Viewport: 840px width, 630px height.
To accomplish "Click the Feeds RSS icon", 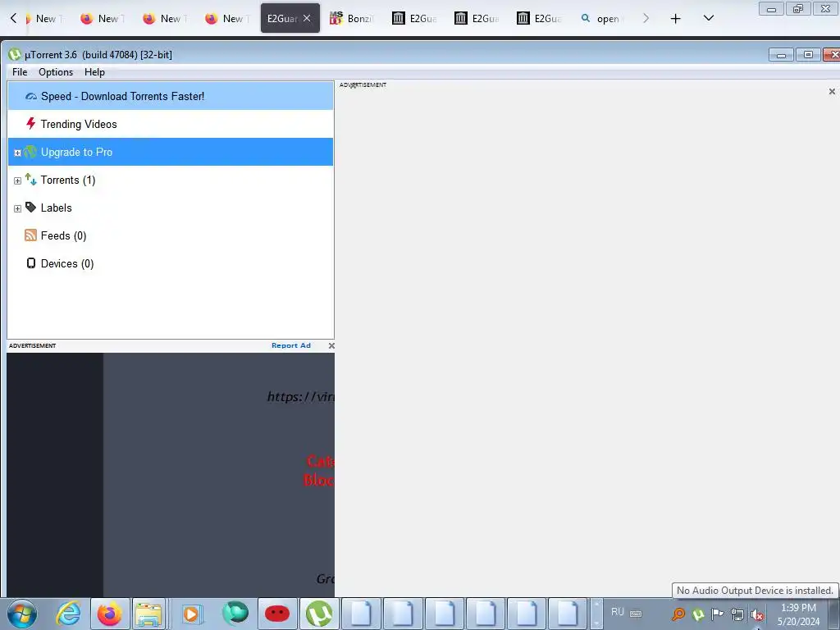I will coord(30,235).
